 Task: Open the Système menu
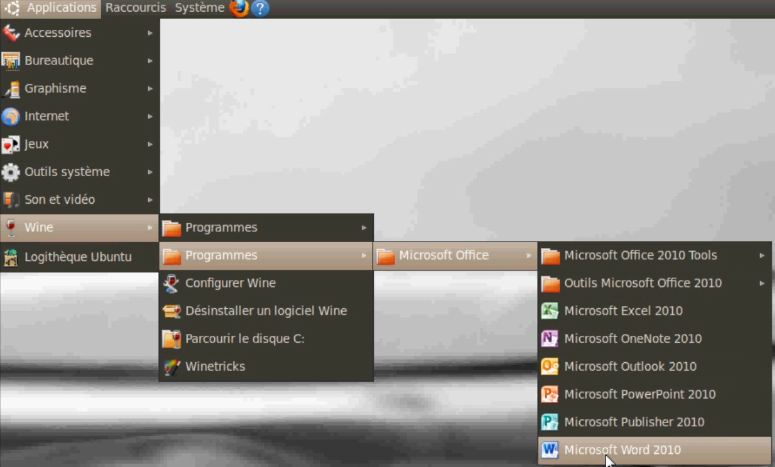(x=199, y=8)
